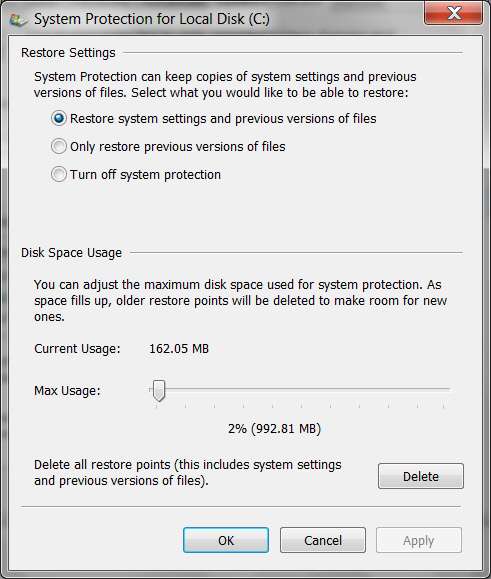Confirm changes with the OK button

pyautogui.click(x=226, y=540)
